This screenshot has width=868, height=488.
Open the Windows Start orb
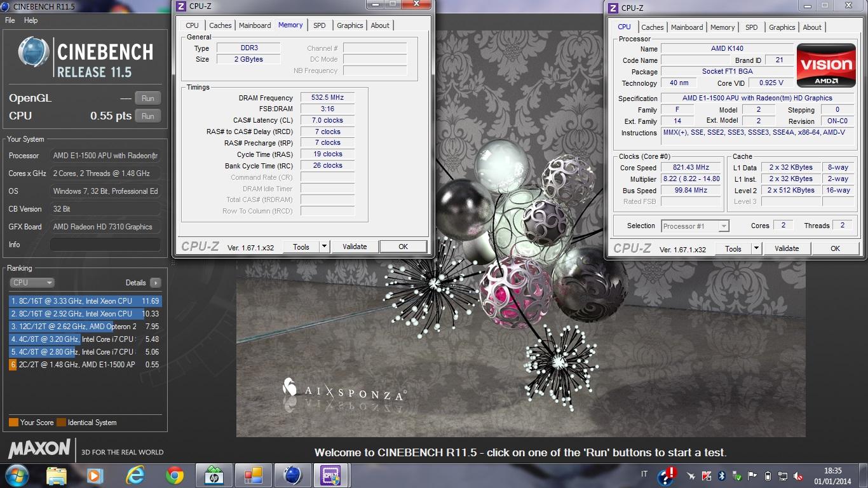(17, 475)
